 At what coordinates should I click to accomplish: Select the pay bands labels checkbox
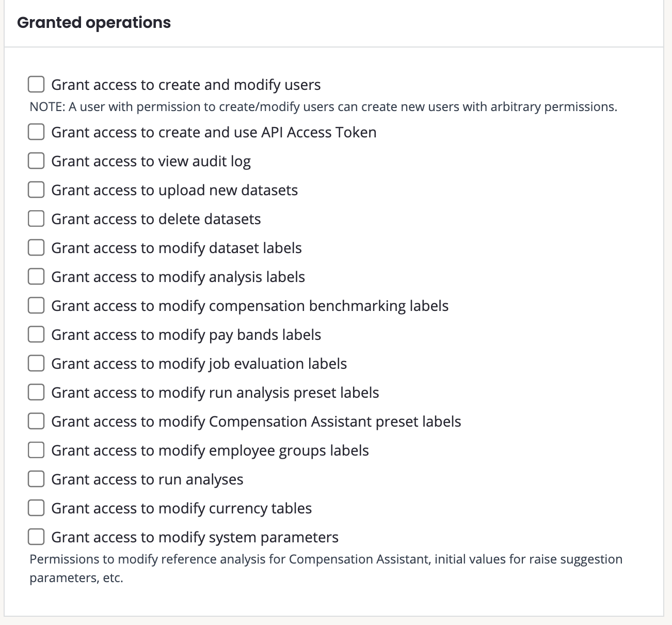[x=36, y=334]
